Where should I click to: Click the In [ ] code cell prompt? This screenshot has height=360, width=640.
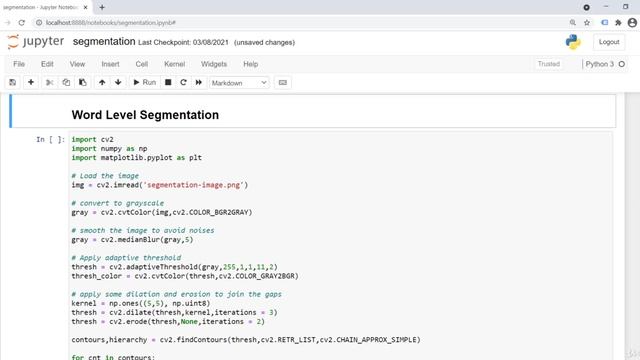click(50, 140)
